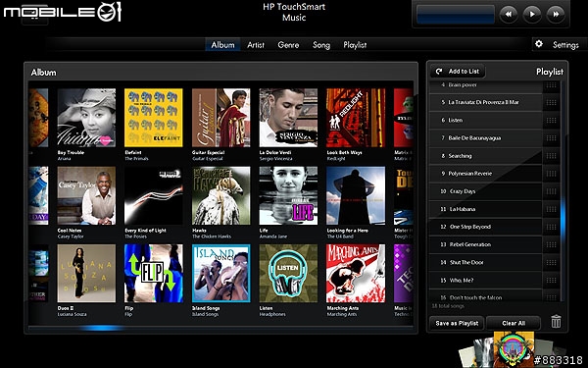Select the Elefaint album cover
Image resolution: width=588 pixels, height=368 pixels.
(154, 118)
